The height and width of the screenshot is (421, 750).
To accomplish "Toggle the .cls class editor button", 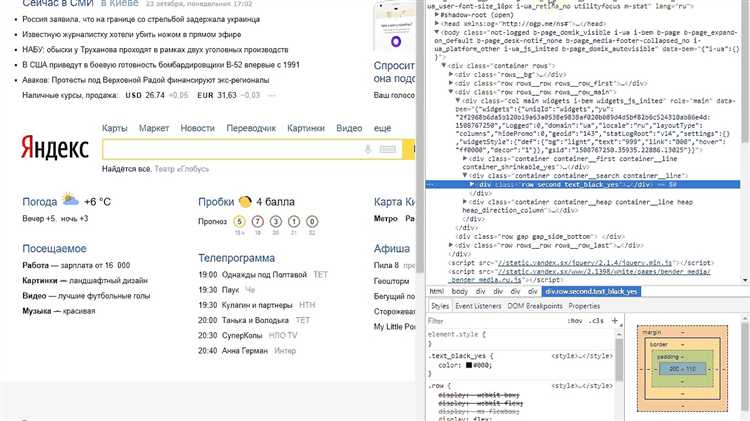I will pos(596,321).
